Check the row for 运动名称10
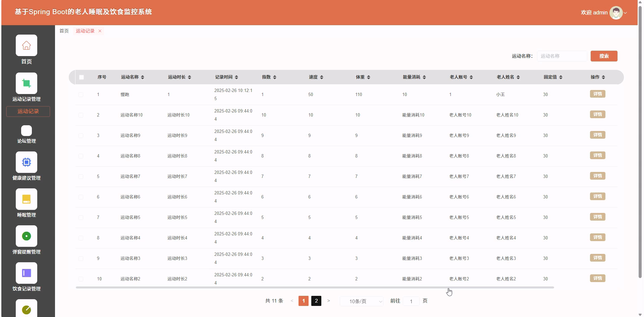Screen dimensions: 644x317 pyautogui.click(x=81, y=115)
